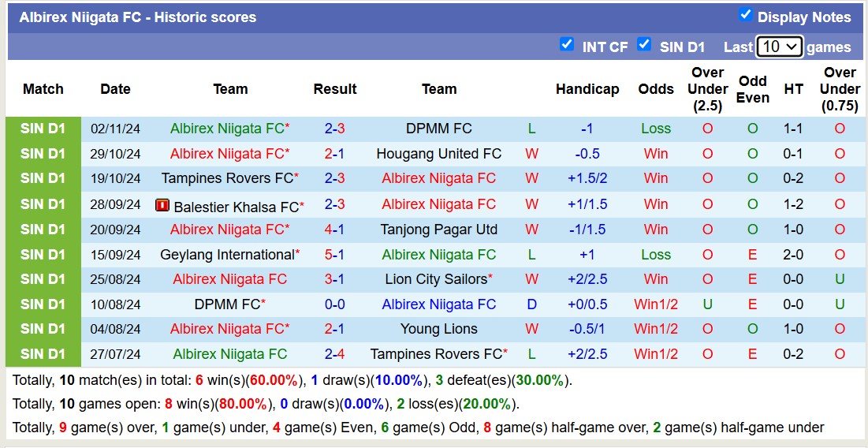Uncheck the INT CF filter checkbox
The width and height of the screenshot is (868, 448).
pos(566,45)
